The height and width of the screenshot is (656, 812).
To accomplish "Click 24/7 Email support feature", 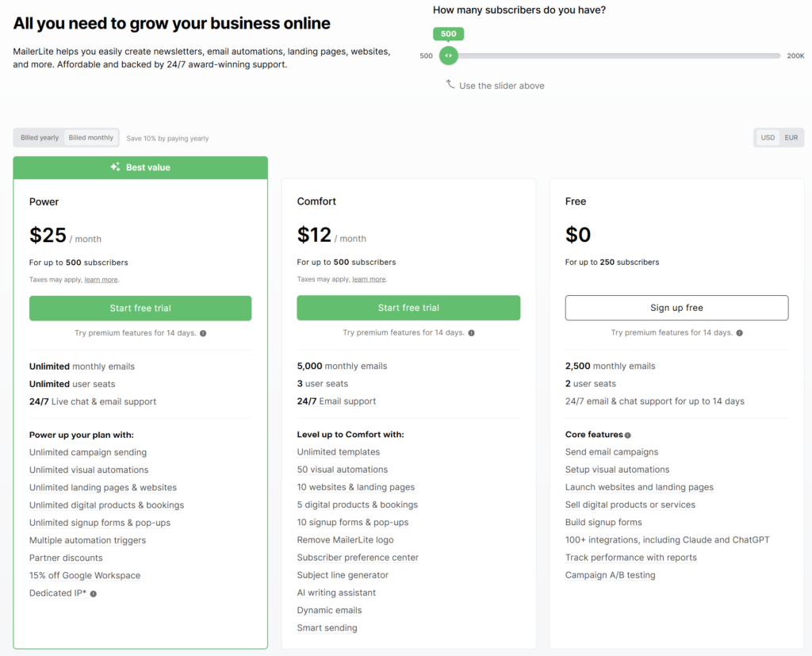I will (336, 401).
